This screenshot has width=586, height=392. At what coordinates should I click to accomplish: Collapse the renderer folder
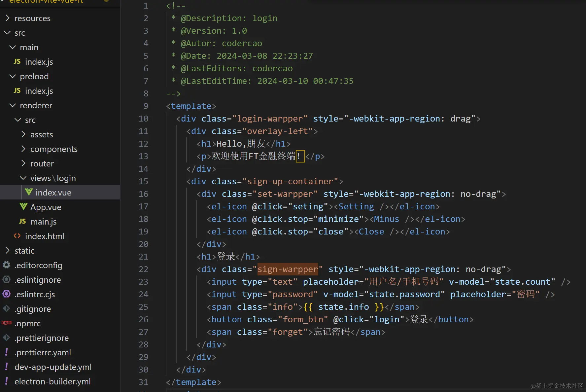click(13, 105)
